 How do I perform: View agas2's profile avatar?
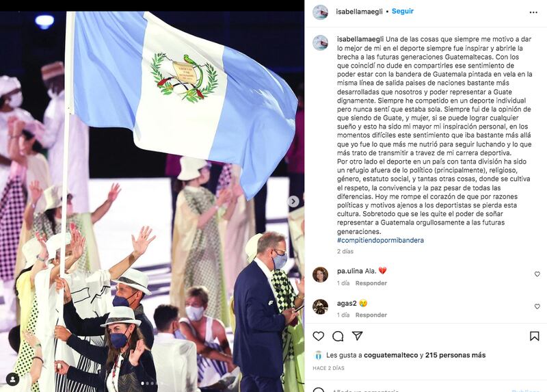pyautogui.click(x=320, y=306)
